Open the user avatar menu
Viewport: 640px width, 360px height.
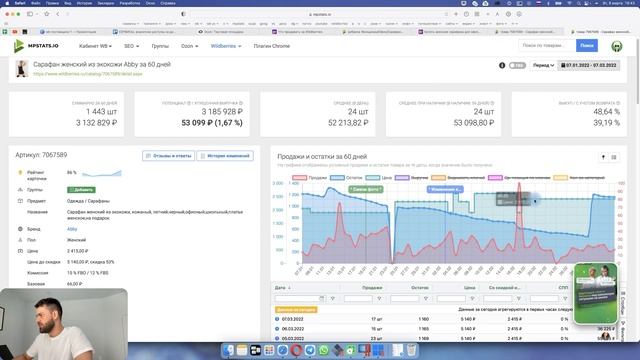click(617, 46)
